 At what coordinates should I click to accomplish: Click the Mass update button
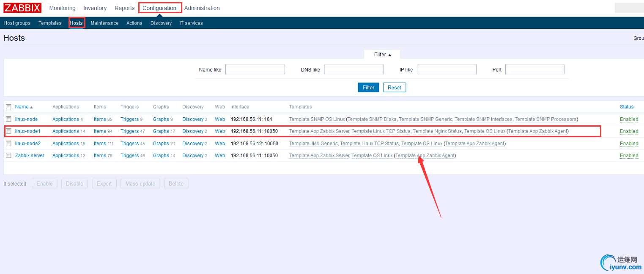tap(140, 184)
